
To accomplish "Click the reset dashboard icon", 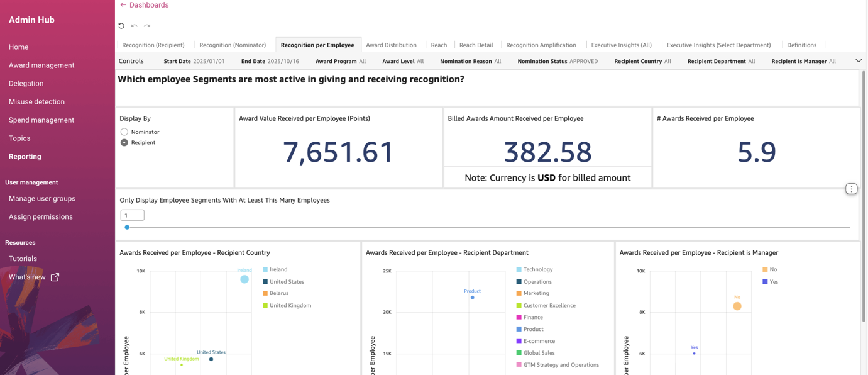I will click(121, 26).
